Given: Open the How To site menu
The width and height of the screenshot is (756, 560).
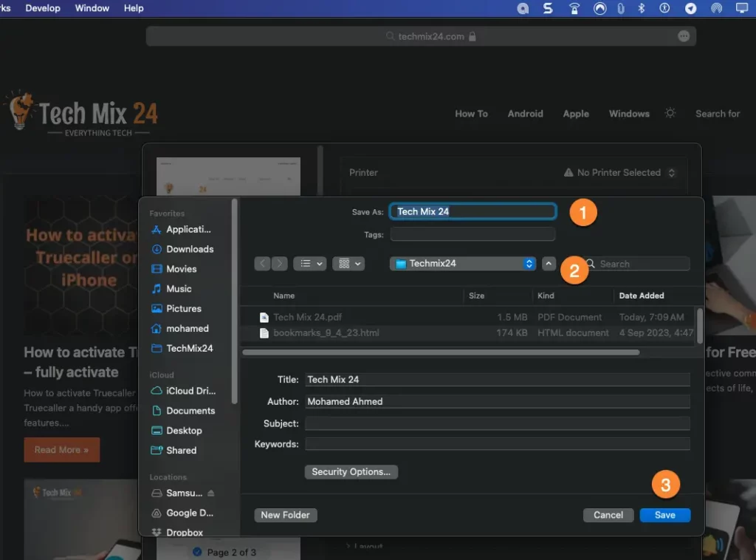Looking at the screenshot, I should [x=471, y=114].
